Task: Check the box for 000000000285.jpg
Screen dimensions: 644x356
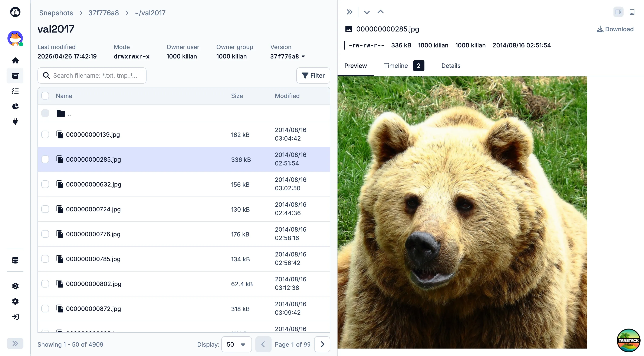Action: coord(45,159)
